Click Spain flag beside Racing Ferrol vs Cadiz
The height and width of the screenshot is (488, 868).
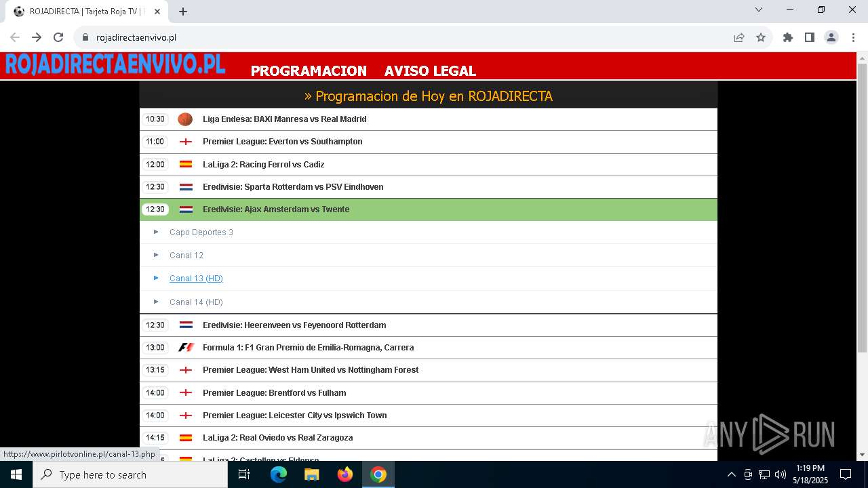186,164
